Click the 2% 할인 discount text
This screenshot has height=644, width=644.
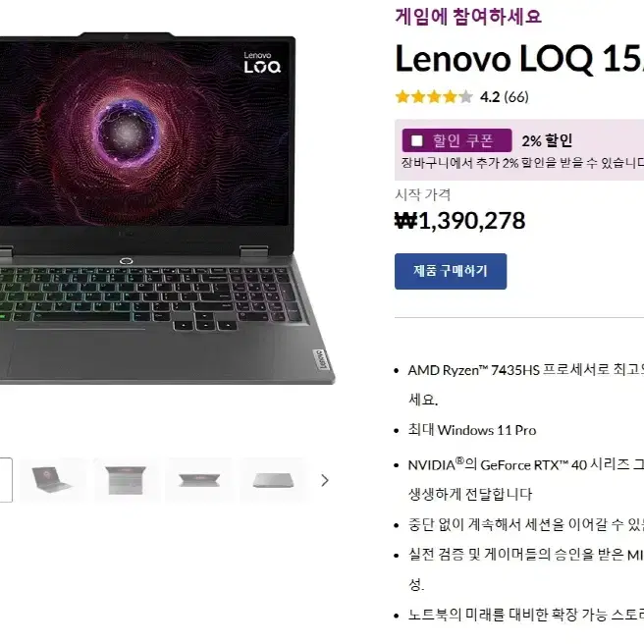click(x=547, y=141)
